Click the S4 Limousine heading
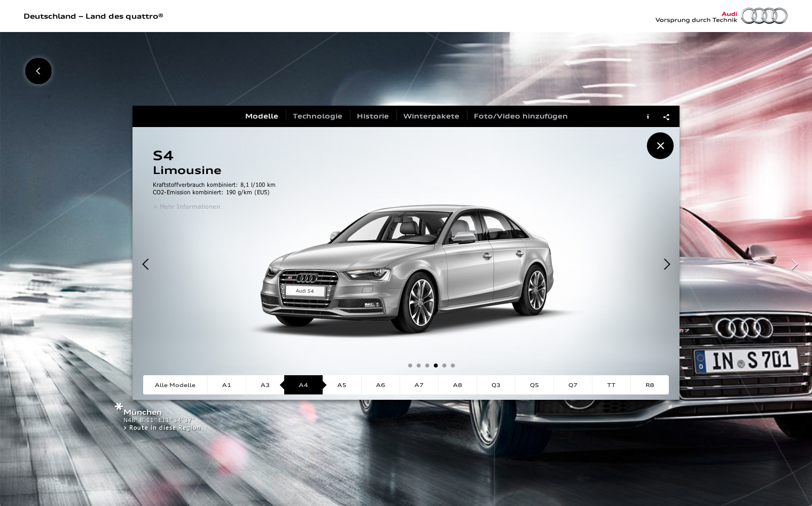 187,163
